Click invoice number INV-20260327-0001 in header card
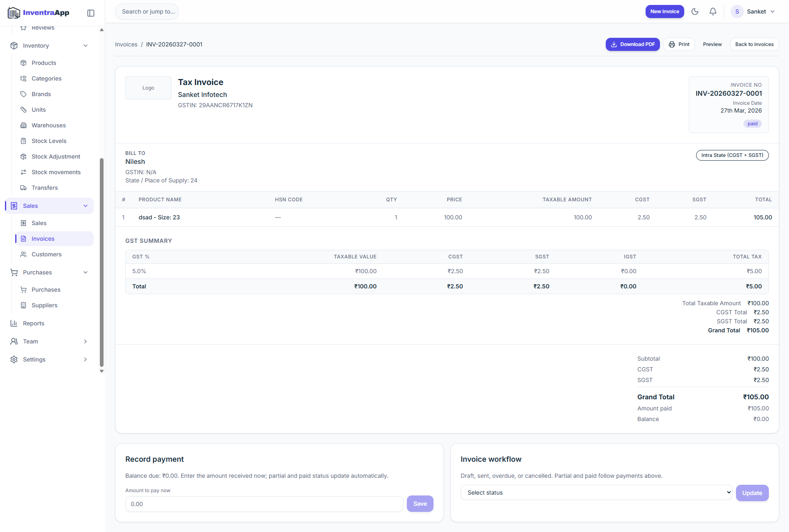789x532 pixels. (x=729, y=94)
